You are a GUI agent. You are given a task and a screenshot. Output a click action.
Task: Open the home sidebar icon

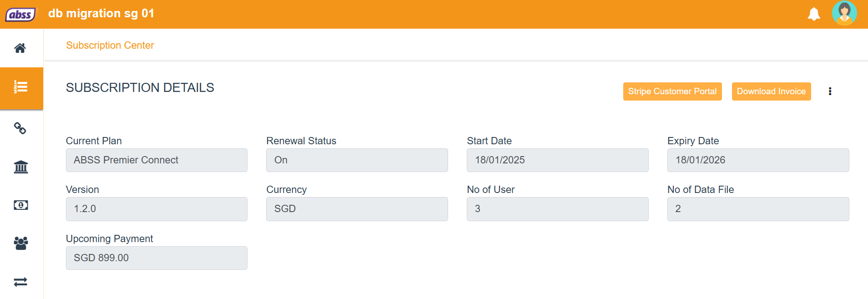point(20,48)
